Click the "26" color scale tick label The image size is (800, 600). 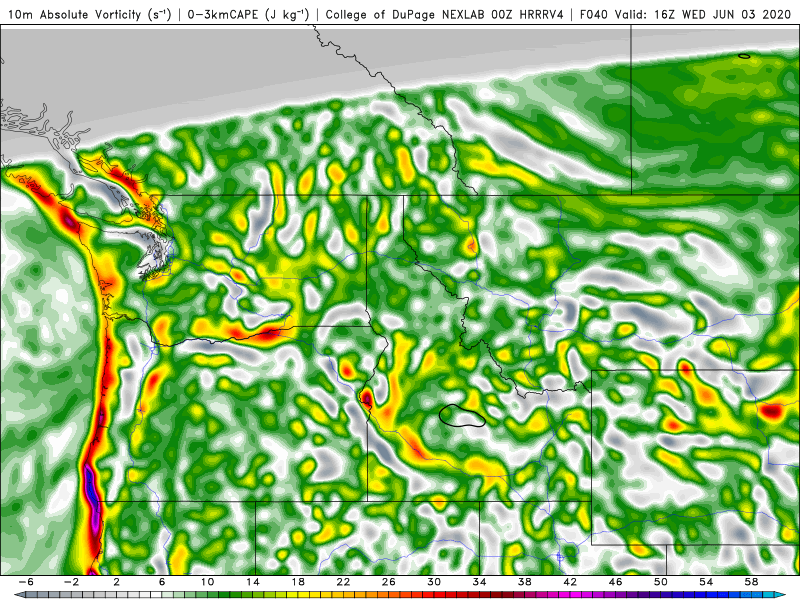coord(389,582)
